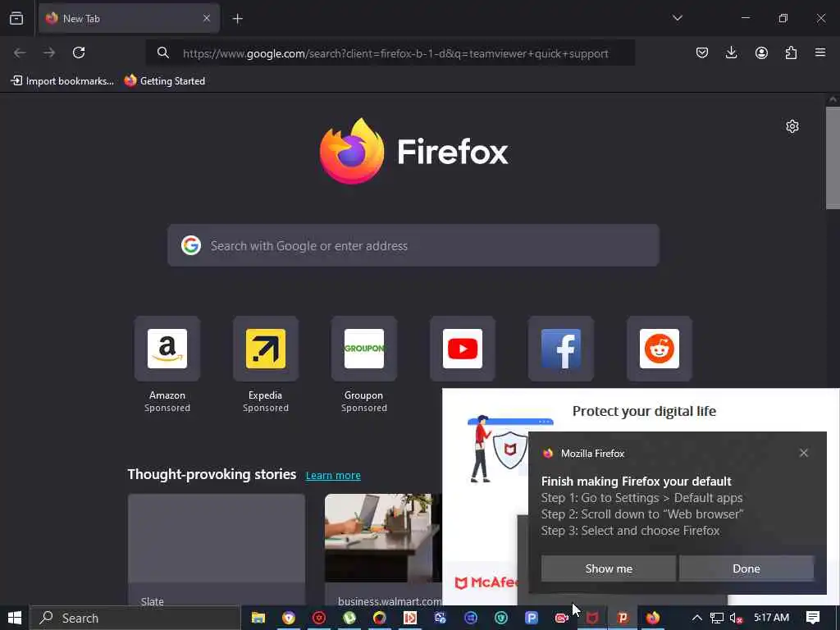Screen dimensions: 840x630
Task: Click the search magnifier in the address bar
Action: pyautogui.click(x=163, y=52)
